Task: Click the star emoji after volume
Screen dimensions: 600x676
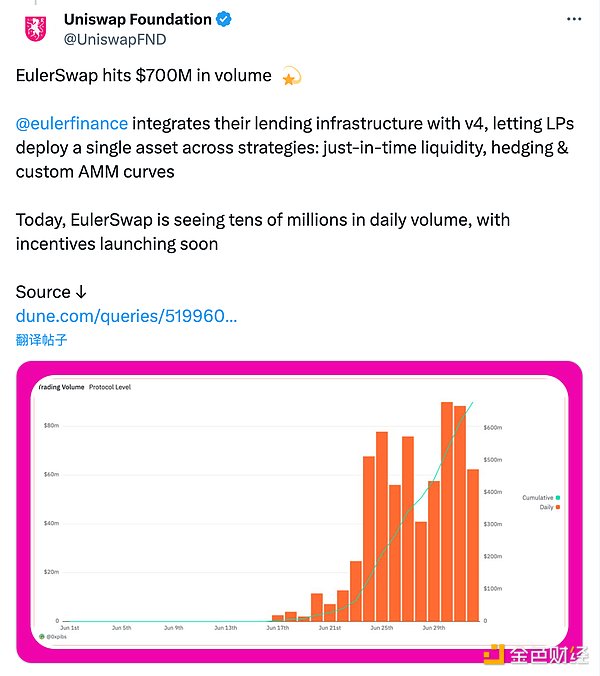Action: 291,76
